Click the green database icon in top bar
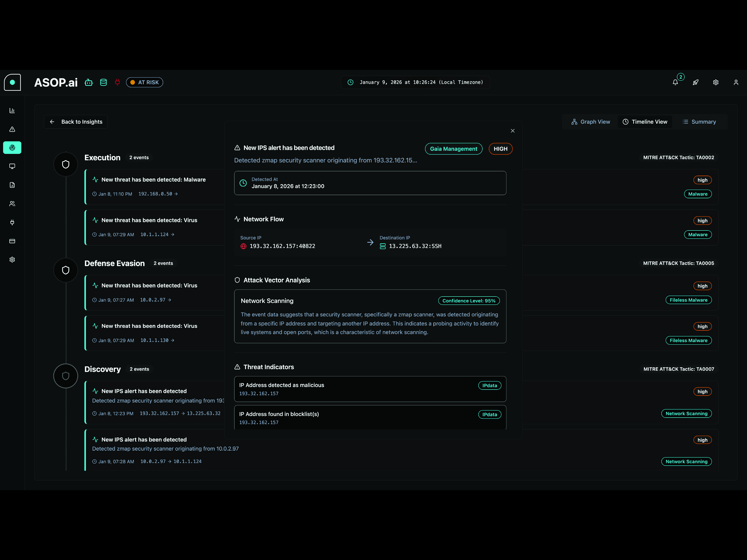The height and width of the screenshot is (560, 747). coord(103,82)
